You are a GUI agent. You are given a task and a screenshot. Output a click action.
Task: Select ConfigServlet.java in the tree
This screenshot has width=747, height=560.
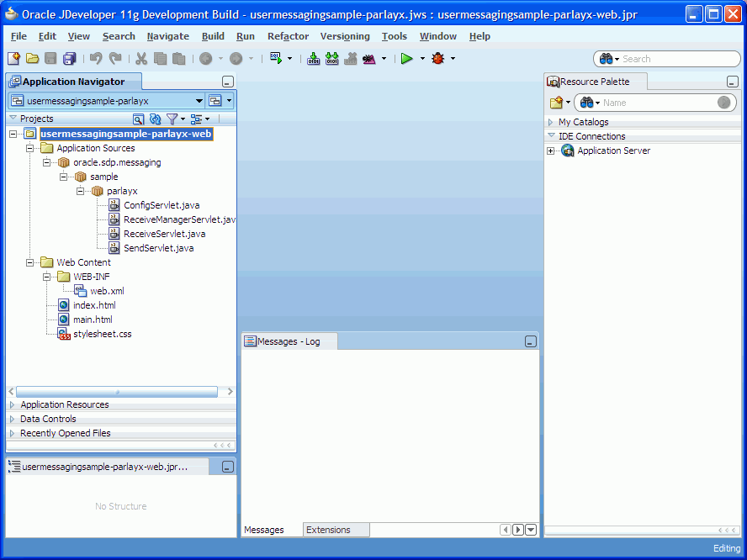click(162, 205)
